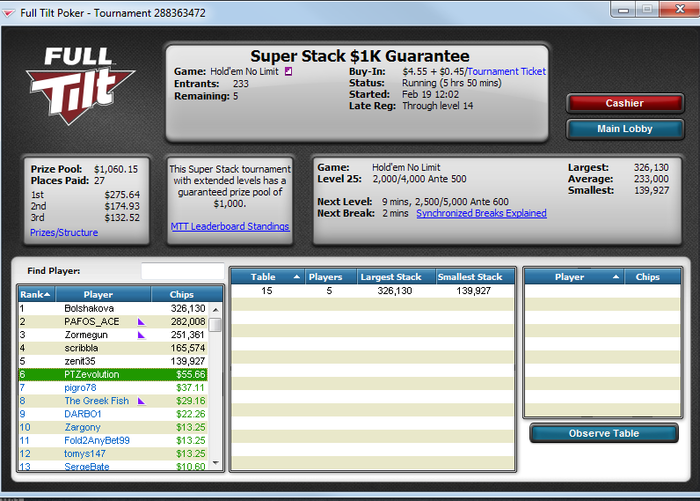Select player pigro78
The width and height of the screenshot is (700, 501).
click(x=113, y=388)
